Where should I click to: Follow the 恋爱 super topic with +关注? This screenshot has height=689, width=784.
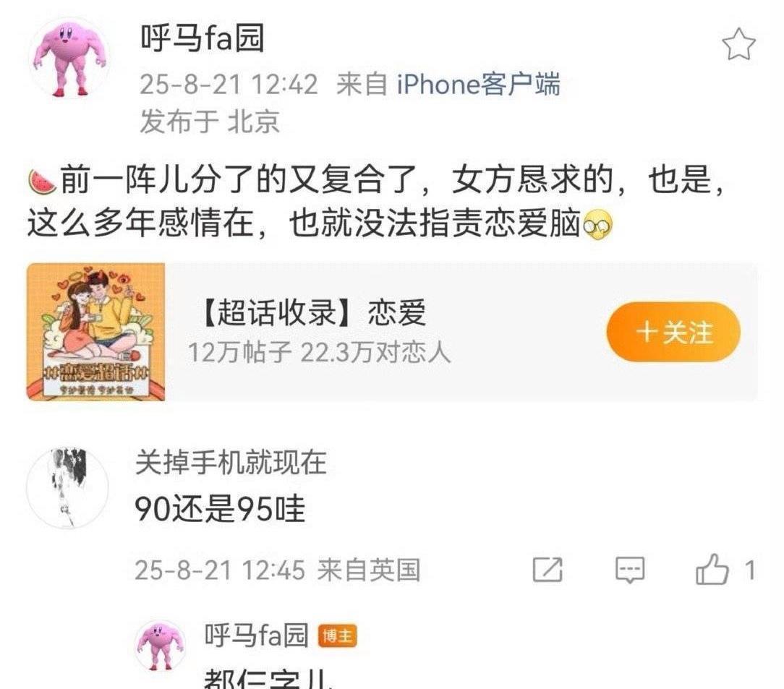[x=673, y=332]
